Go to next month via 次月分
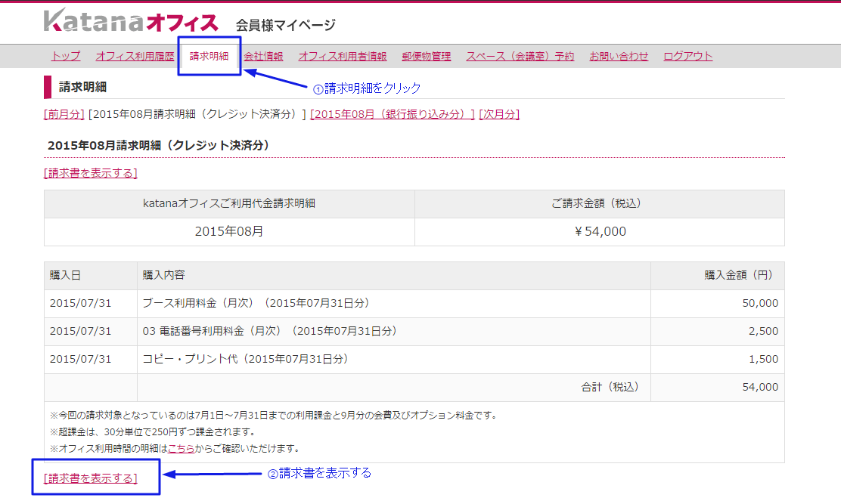 499,114
